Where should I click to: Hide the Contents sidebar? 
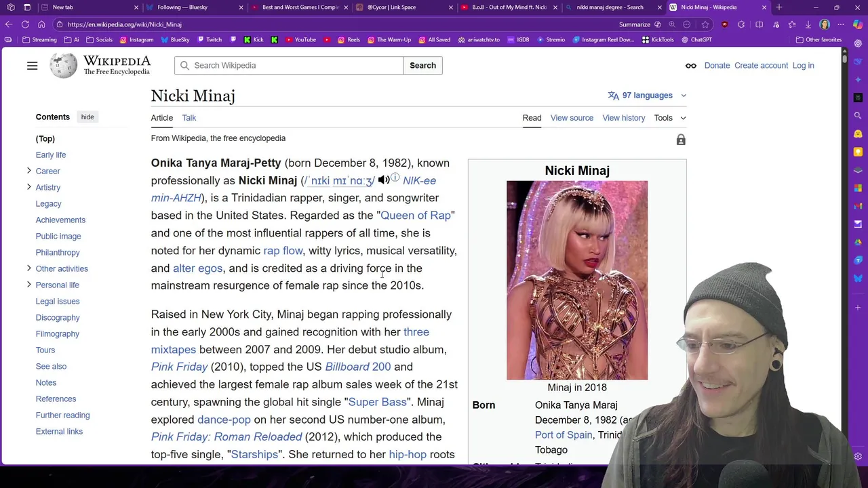click(x=87, y=117)
